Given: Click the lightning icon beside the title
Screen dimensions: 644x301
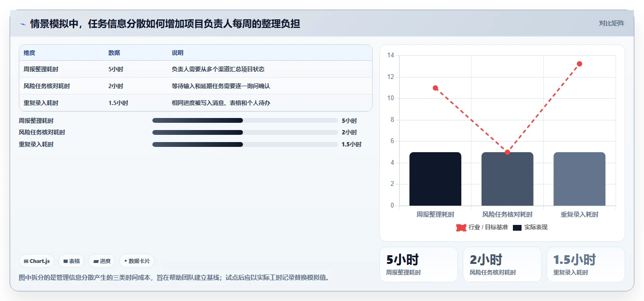Looking at the screenshot, I should pyautogui.click(x=23, y=24).
